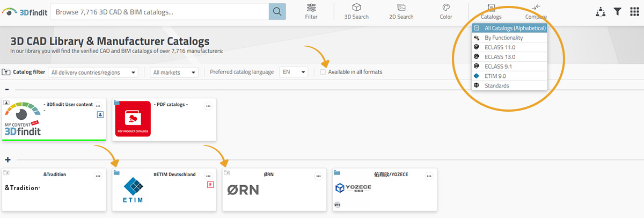Viewport: 644px width, 218px height.
Task: Open the ØRN logo thumbnail
Action: coord(243,189)
